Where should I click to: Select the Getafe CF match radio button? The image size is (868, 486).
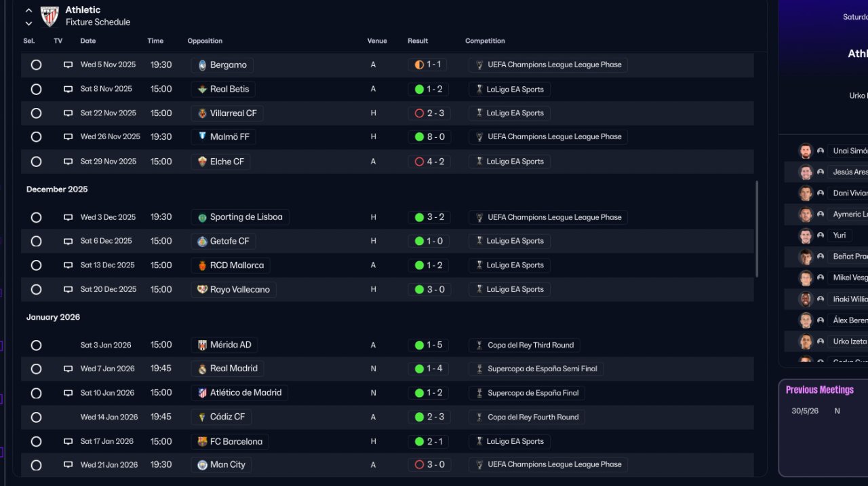[x=36, y=241]
